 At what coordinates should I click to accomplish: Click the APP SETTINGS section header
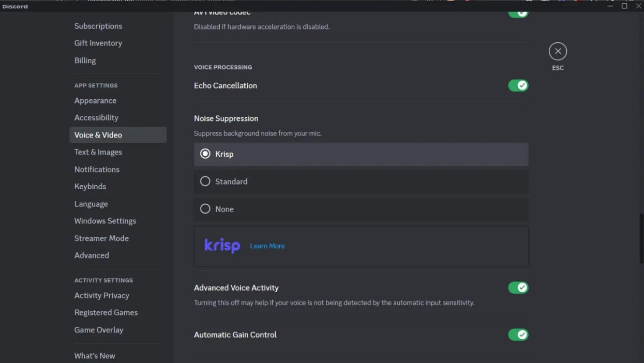(96, 85)
